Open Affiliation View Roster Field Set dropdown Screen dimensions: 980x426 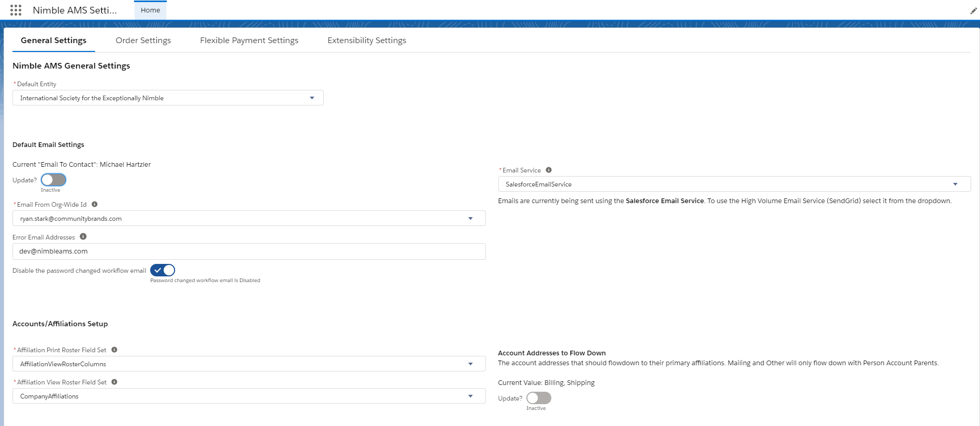pyautogui.click(x=249, y=396)
